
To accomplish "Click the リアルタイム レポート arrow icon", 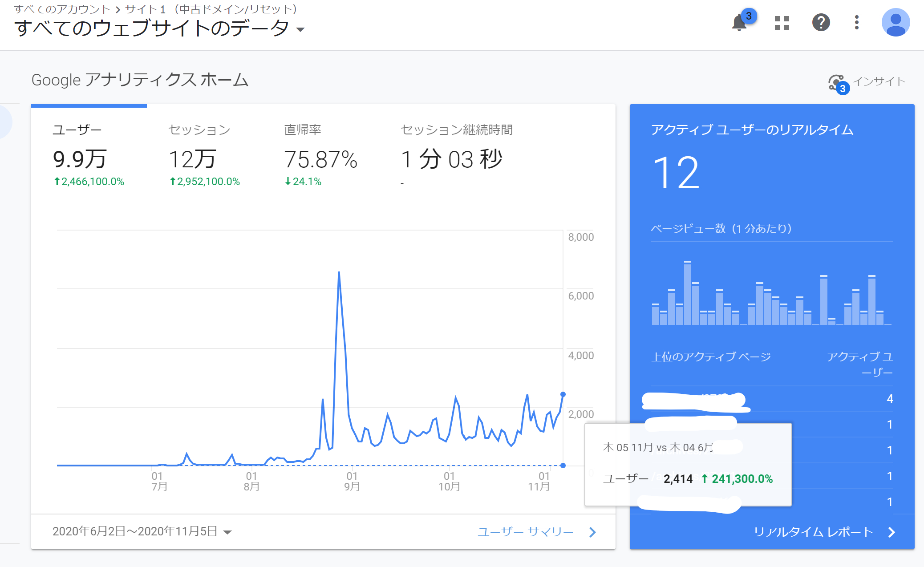I will pos(893,531).
